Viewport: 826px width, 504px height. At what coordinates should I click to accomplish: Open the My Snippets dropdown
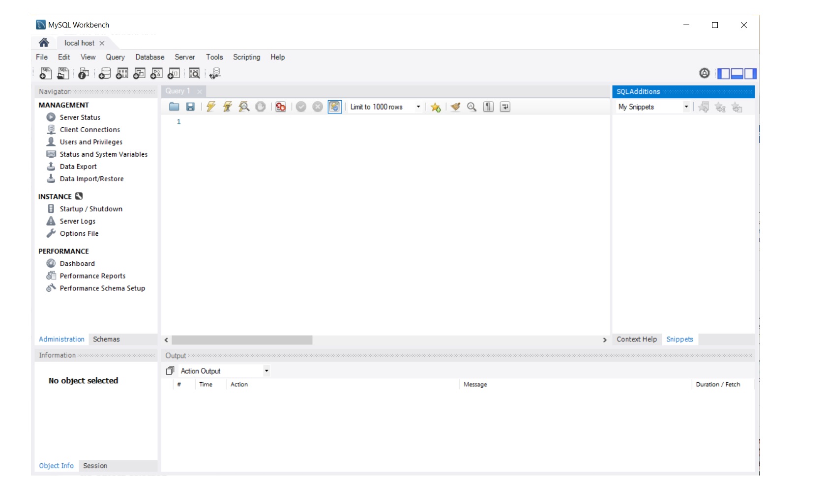click(686, 107)
